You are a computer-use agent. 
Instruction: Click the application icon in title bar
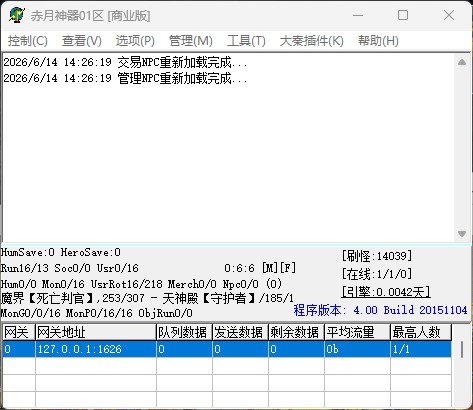tap(17, 15)
